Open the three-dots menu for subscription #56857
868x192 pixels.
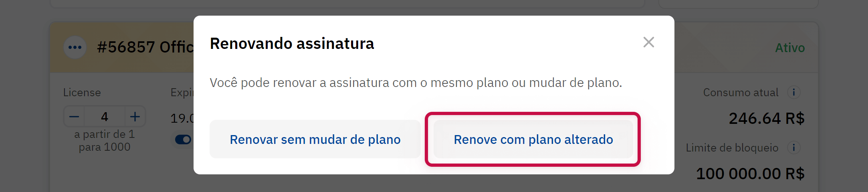[x=75, y=47]
